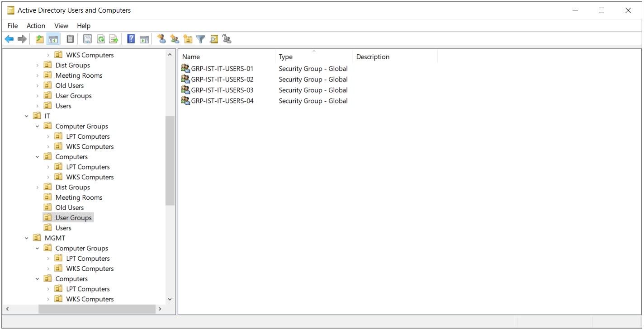The width and height of the screenshot is (644, 329).
Task: Select GRP-IST-IT-USERS-03 in the list
Action: point(222,90)
